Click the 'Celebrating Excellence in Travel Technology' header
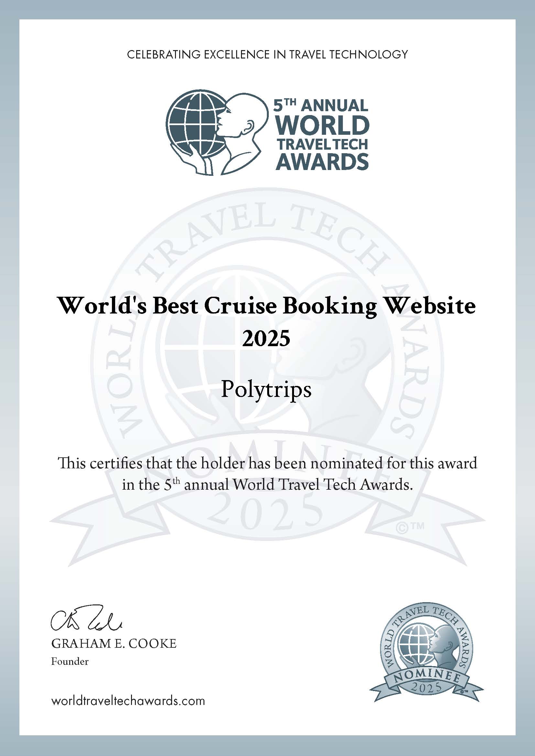Viewport: 535px width, 756px height. 267,54
